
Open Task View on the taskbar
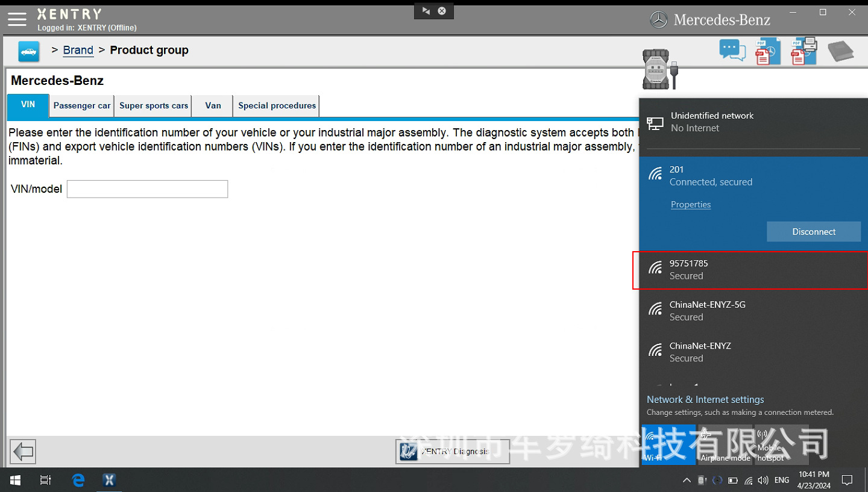(46, 480)
